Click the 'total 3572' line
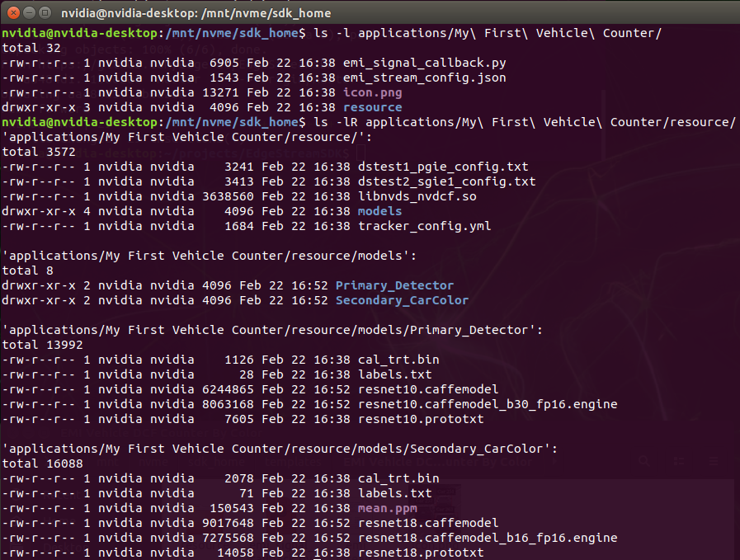Image resolution: width=740 pixels, height=560 pixels. (x=39, y=152)
